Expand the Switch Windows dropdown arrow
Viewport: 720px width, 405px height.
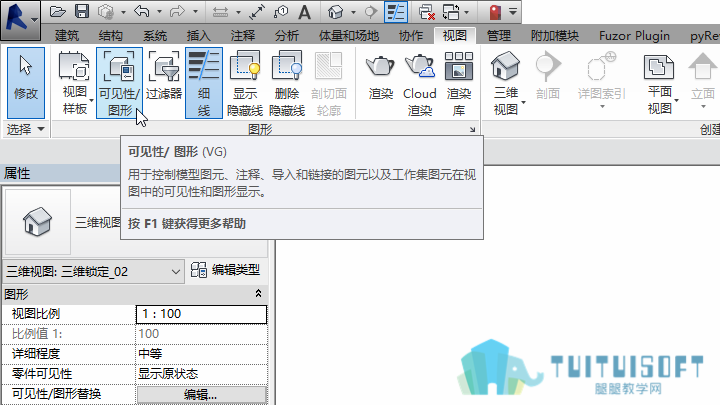[467, 12]
